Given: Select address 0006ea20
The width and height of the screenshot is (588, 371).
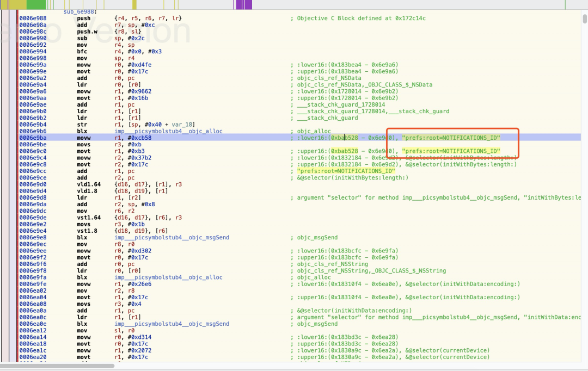Looking at the screenshot, I should click(x=33, y=357).
